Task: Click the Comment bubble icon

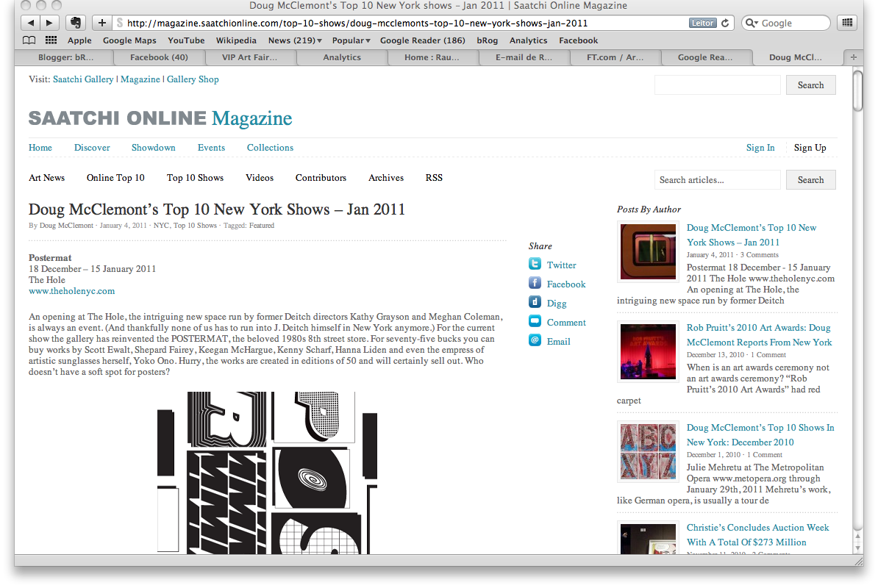Action: coord(535,321)
